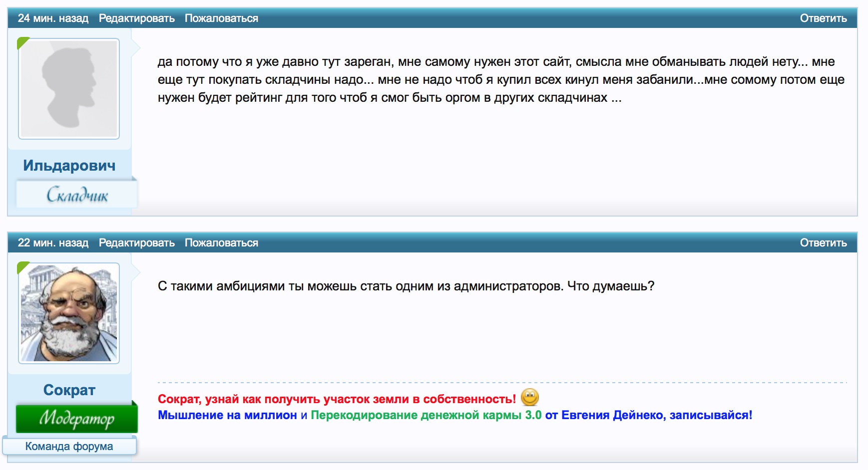Viewport: 868px width, 470px height.
Task: Click the smiley emoji in signature
Action: point(529,398)
